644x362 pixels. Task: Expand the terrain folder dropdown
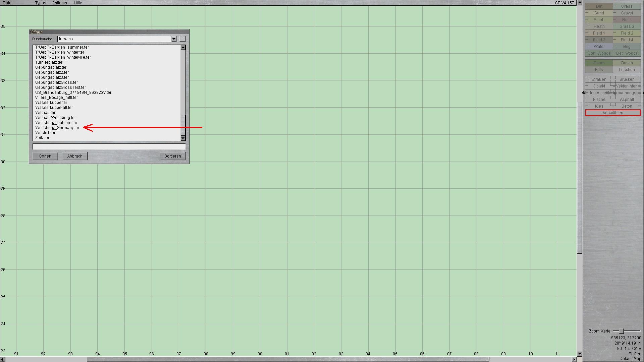pyautogui.click(x=174, y=39)
